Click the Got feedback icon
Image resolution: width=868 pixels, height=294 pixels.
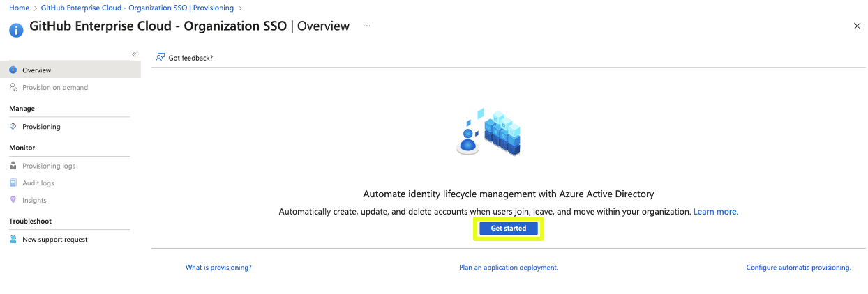point(160,58)
